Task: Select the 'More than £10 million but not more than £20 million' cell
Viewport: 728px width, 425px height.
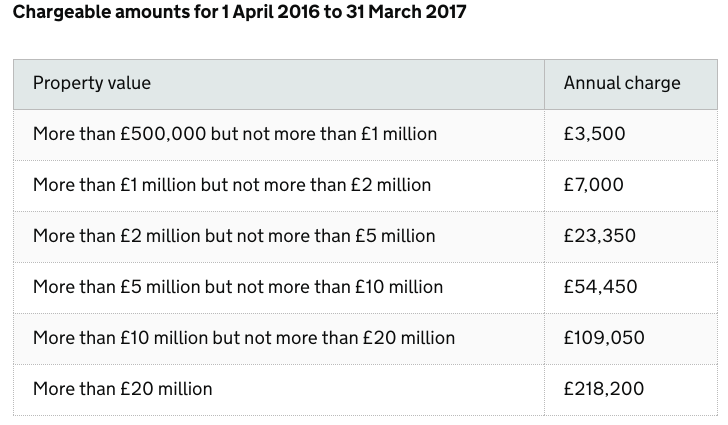Action: pyautogui.click(x=244, y=338)
